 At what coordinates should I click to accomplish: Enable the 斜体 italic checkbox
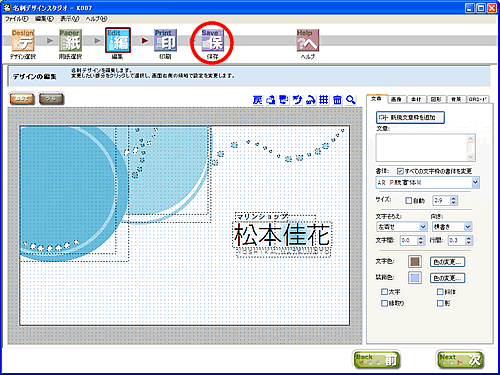[440, 292]
